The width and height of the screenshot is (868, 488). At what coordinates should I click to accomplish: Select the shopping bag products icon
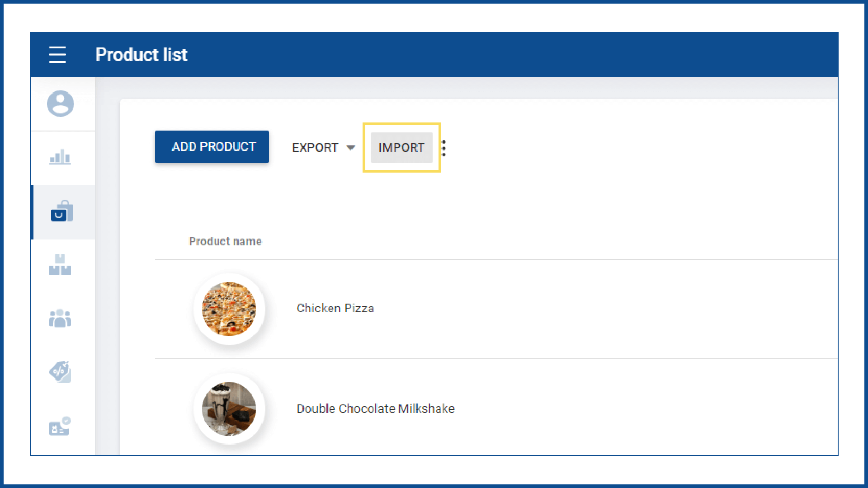(62, 211)
